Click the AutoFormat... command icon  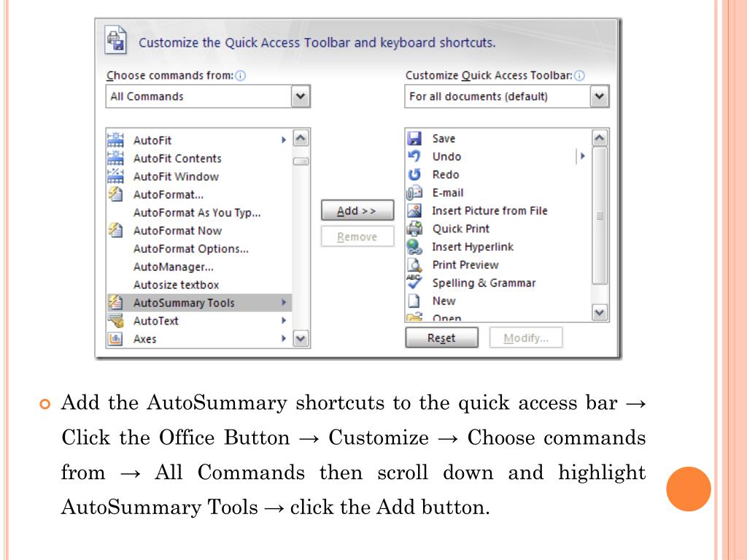(x=115, y=194)
